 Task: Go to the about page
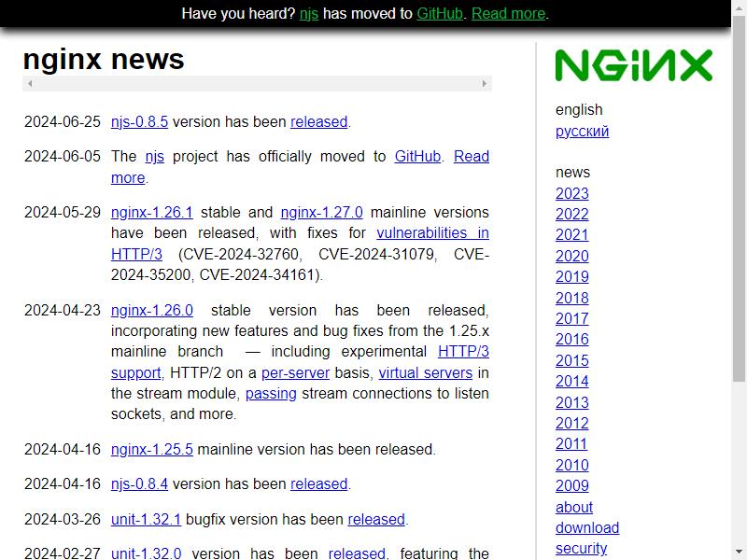point(574,507)
